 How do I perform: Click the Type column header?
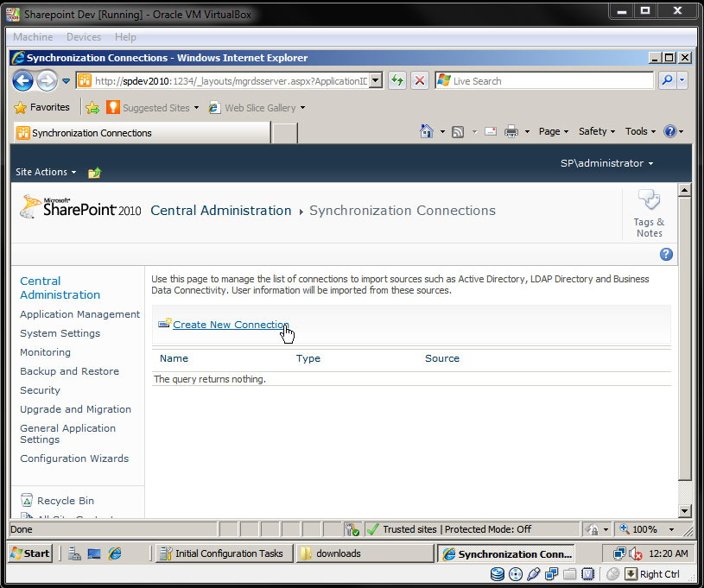[x=308, y=358]
